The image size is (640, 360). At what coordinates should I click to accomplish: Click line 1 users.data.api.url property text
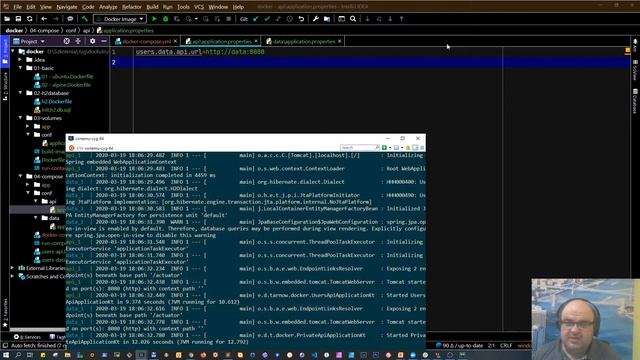(200, 52)
